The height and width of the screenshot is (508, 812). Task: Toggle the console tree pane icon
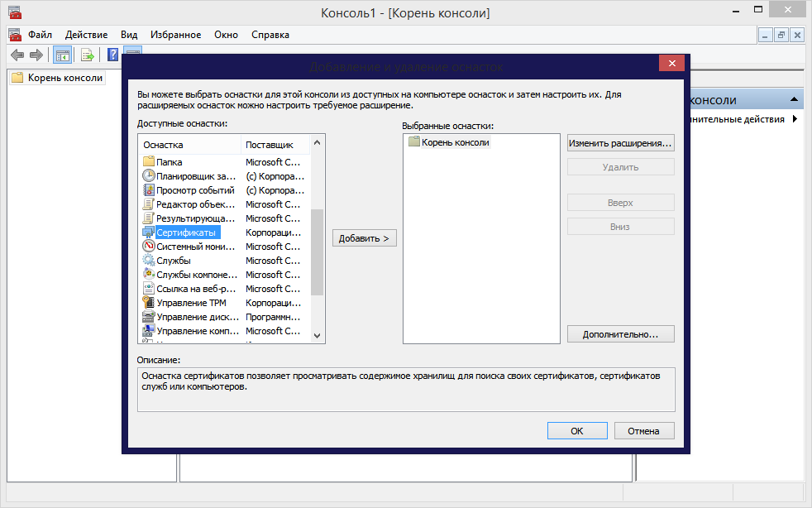[x=62, y=55]
